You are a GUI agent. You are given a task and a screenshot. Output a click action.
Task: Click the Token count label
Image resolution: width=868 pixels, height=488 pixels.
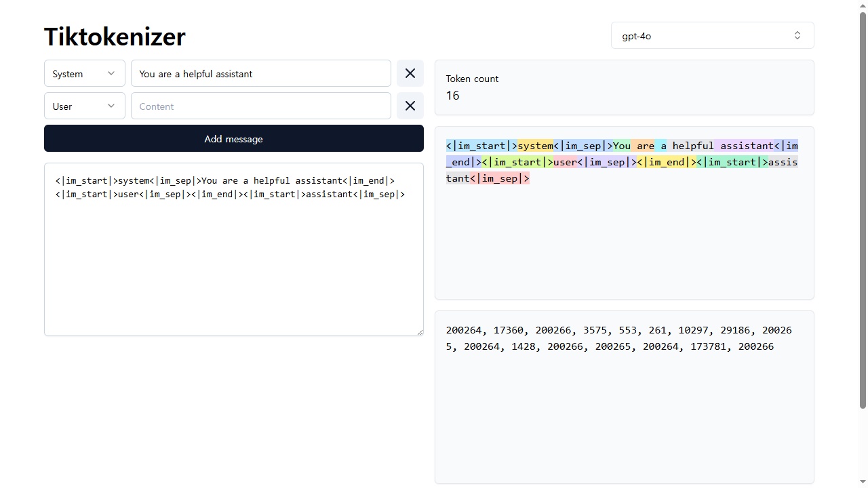click(472, 79)
